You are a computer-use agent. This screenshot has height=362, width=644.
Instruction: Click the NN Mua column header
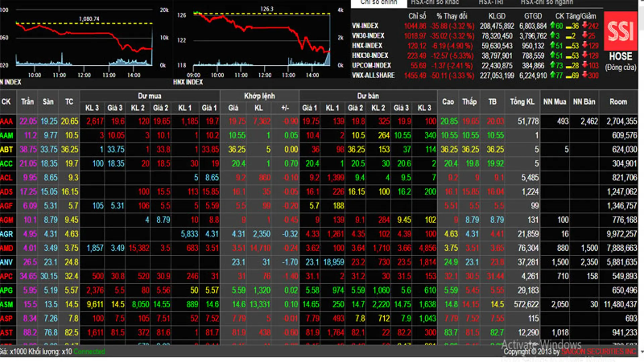point(555,102)
